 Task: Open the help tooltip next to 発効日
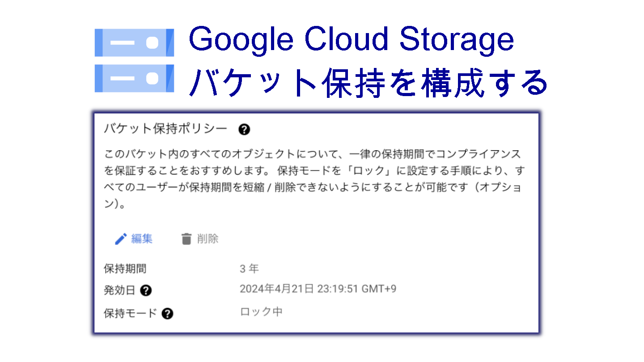[x=146, y=290]
